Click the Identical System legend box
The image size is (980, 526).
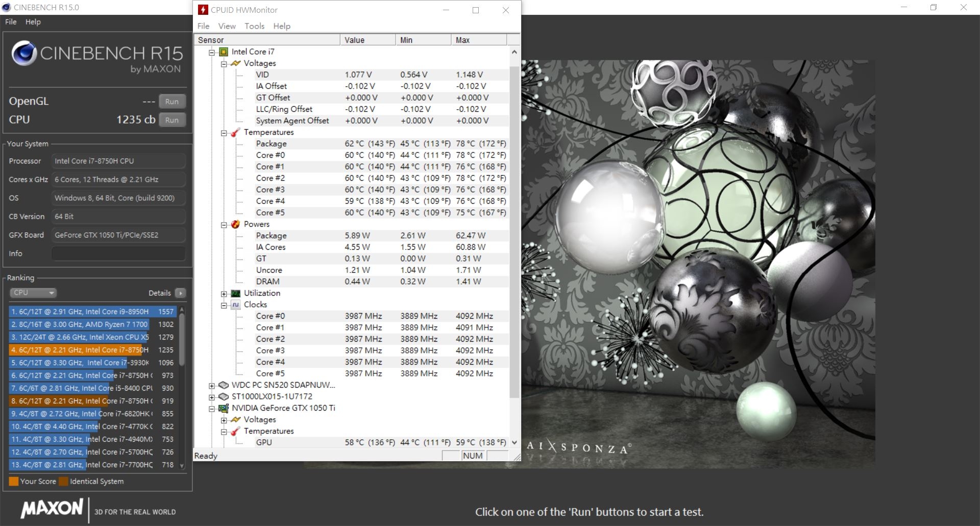point(63,481)
